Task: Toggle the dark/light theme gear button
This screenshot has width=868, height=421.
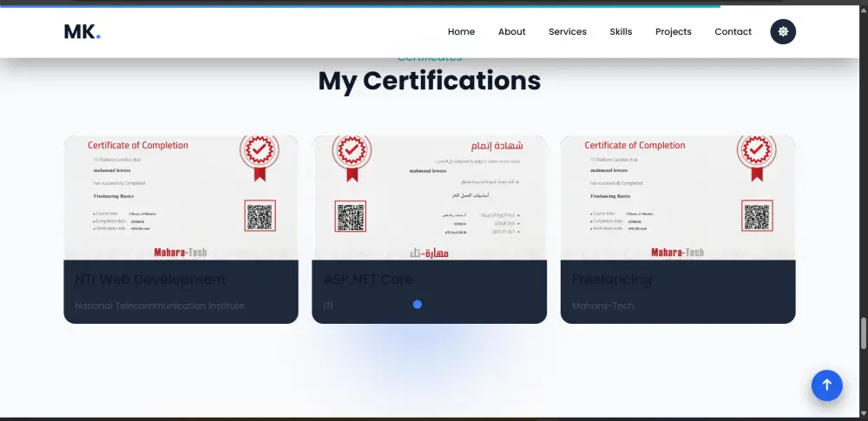Action: [x=783, y=31]
